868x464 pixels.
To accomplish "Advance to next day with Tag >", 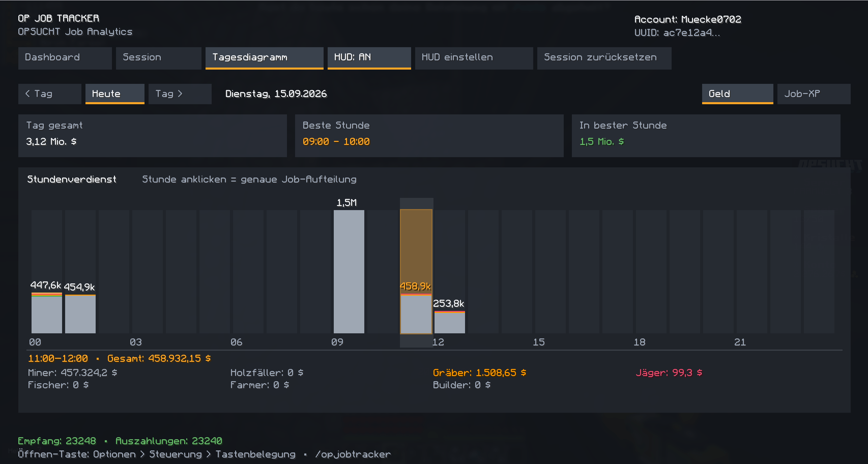I will (180, 94).
